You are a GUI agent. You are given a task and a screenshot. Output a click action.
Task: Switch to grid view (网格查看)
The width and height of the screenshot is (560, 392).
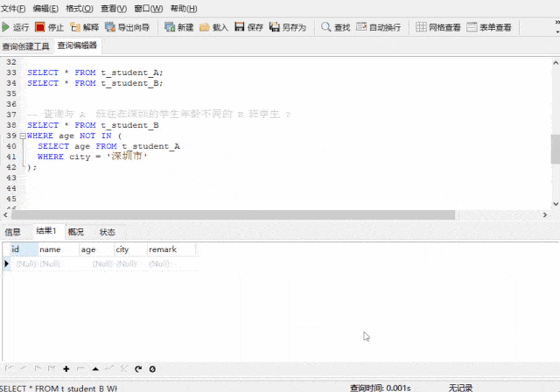coord(421,27)
